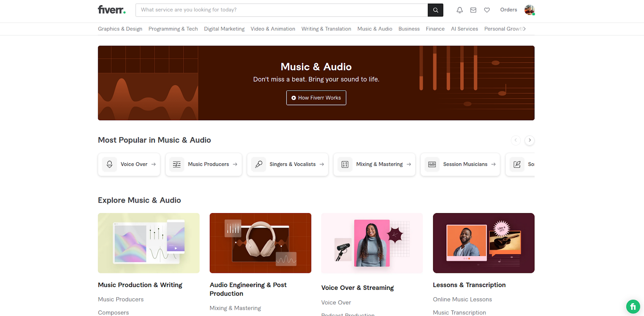Open the Session Musicians popular card
The height and width of the screenshot is (316, 644).
[x=460, y=164]
